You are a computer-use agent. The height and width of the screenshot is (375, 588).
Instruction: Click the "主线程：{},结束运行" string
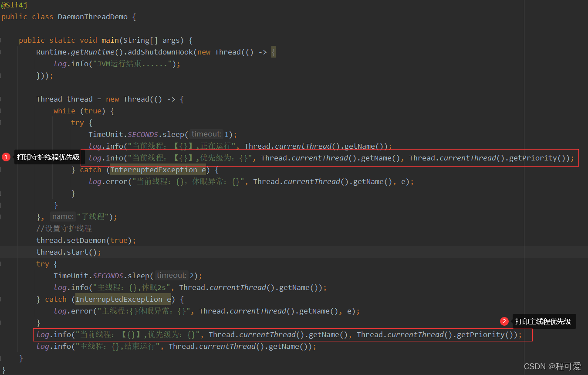[118, 346]
